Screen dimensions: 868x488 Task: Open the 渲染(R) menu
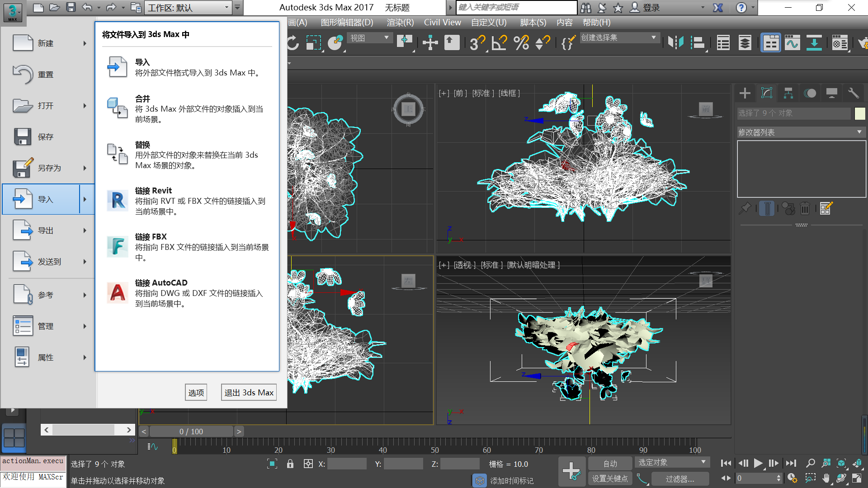pos(400,22)
